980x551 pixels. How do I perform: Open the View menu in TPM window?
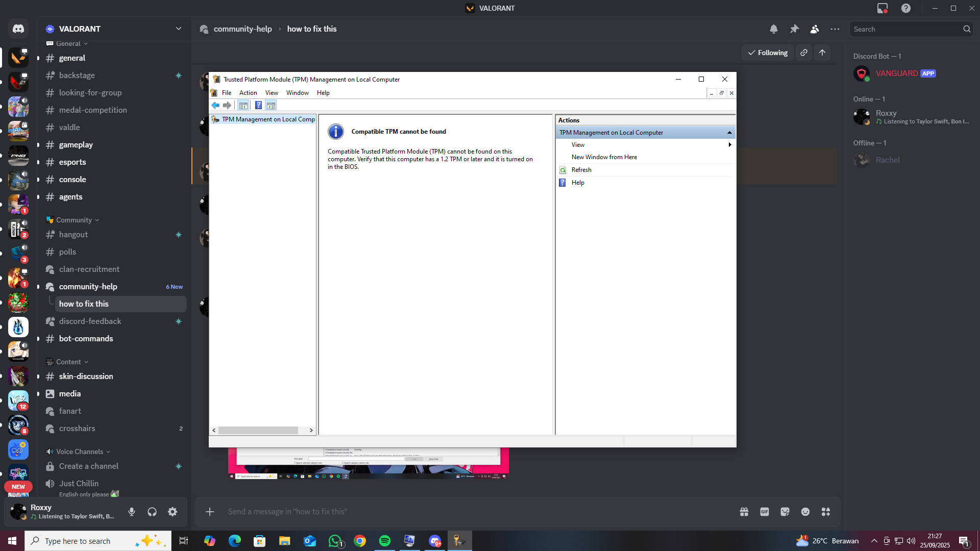click(272, 93)
